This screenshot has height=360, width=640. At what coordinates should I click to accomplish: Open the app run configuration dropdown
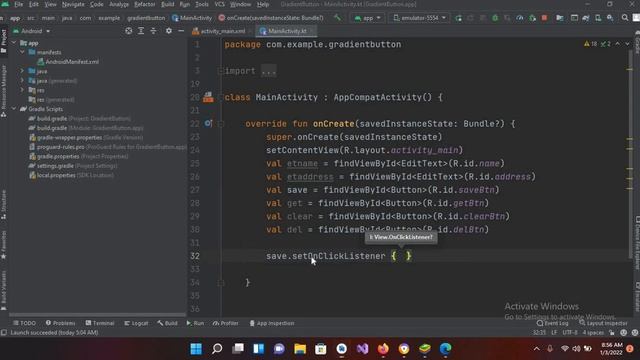click(x=367, y=18)
